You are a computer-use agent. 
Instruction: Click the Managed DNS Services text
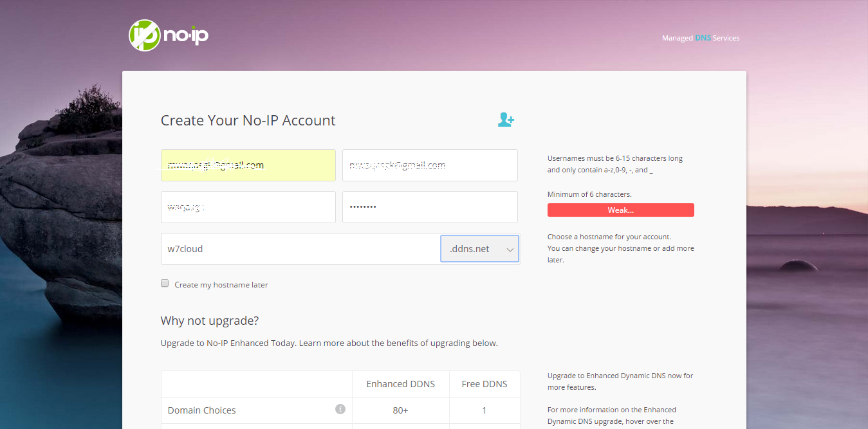(x=701, y=38)
